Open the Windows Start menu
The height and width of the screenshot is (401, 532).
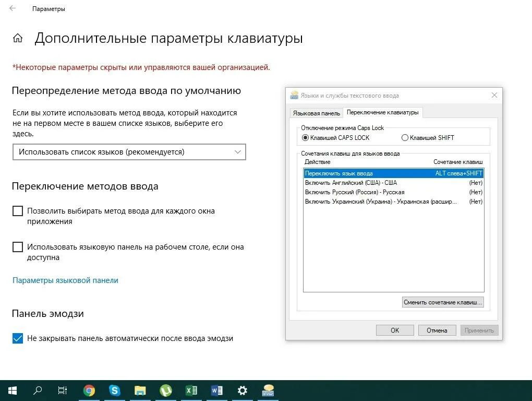12,391
